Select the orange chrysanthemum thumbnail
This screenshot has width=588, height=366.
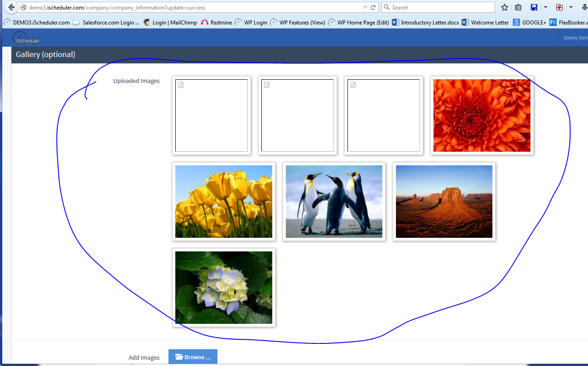click(x=482, y=116)
